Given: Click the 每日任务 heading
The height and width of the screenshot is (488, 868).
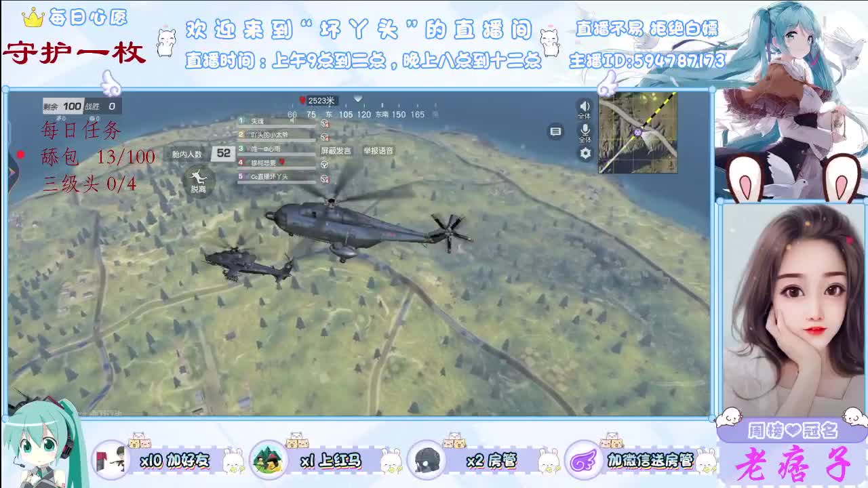Looking at the screenshot, I should pyautogui.click(x=81, y=129).
